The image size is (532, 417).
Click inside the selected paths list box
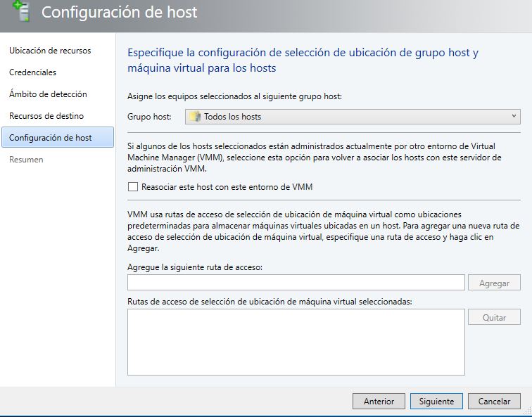(296, 342)
